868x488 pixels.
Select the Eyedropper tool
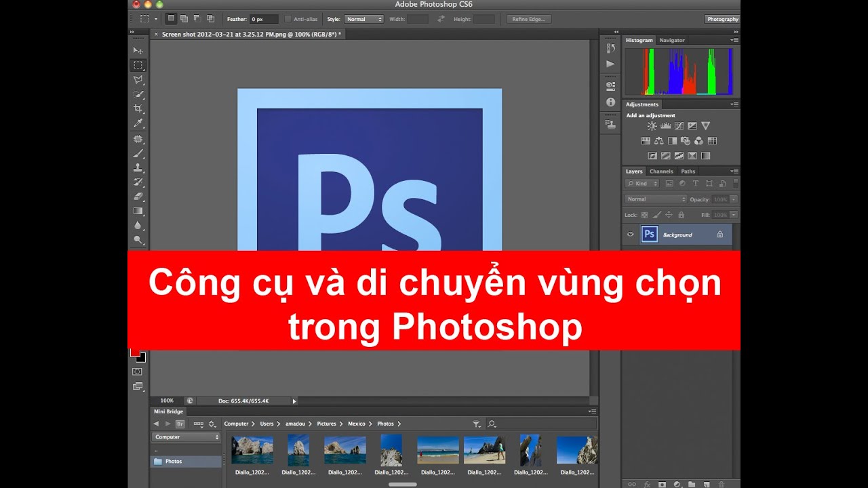pos(138,123)
